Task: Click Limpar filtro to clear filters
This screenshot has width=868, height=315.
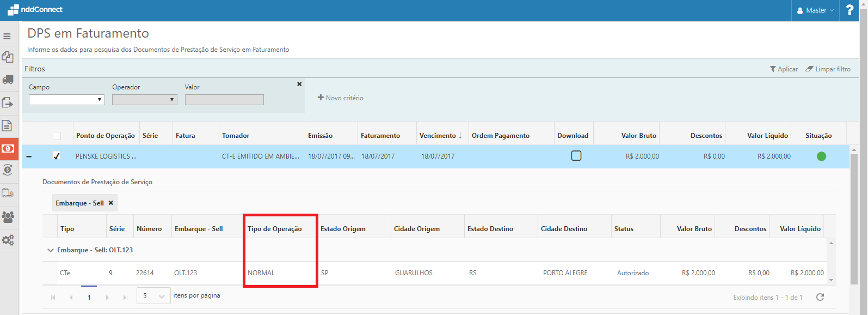Action: point(828,69)
